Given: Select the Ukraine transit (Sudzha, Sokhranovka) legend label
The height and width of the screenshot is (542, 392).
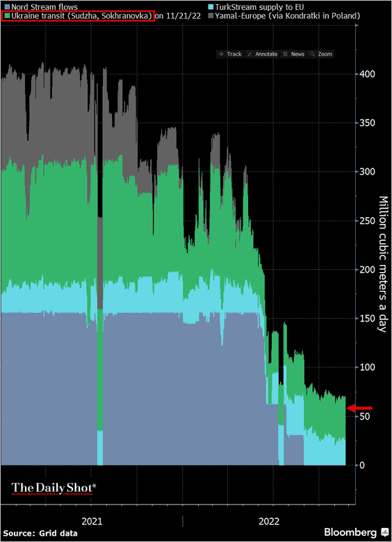Looking at the screenshot, I should [81, 16].
